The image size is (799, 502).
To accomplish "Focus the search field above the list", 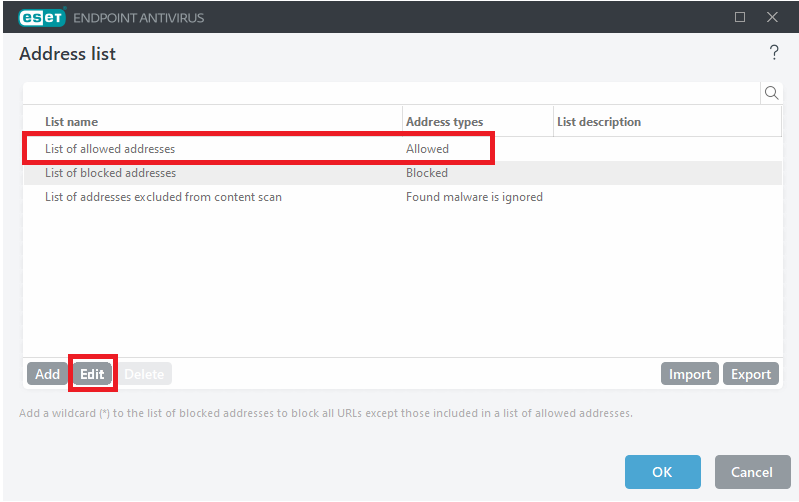I will pos(390,93).
